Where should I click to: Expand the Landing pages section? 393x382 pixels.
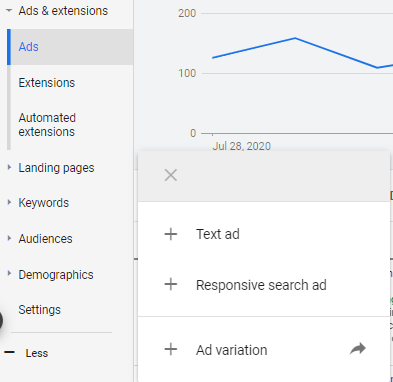(x=9, y=167)
